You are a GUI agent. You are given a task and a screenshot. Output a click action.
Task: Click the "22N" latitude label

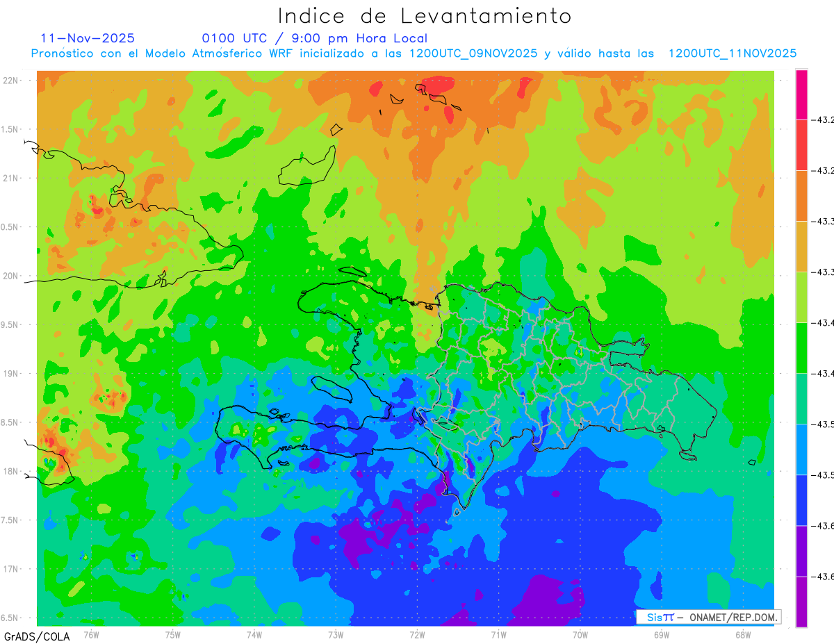click(10, 80)
